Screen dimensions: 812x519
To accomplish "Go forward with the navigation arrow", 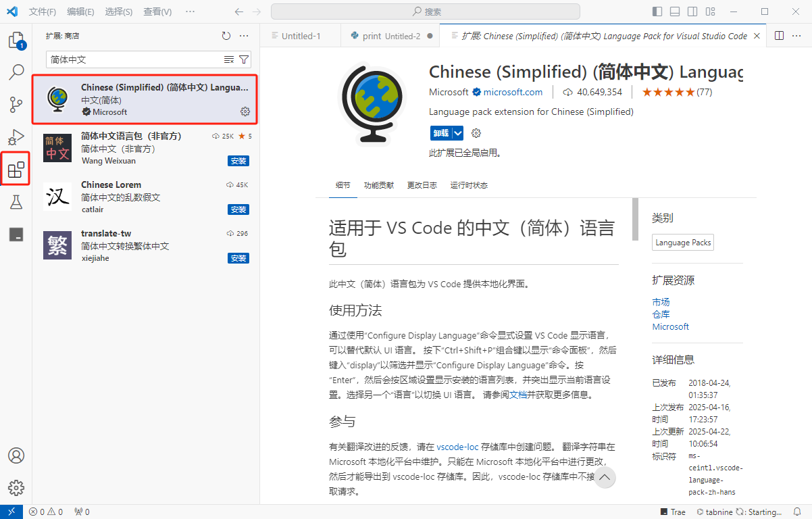I will click(256, 11).
